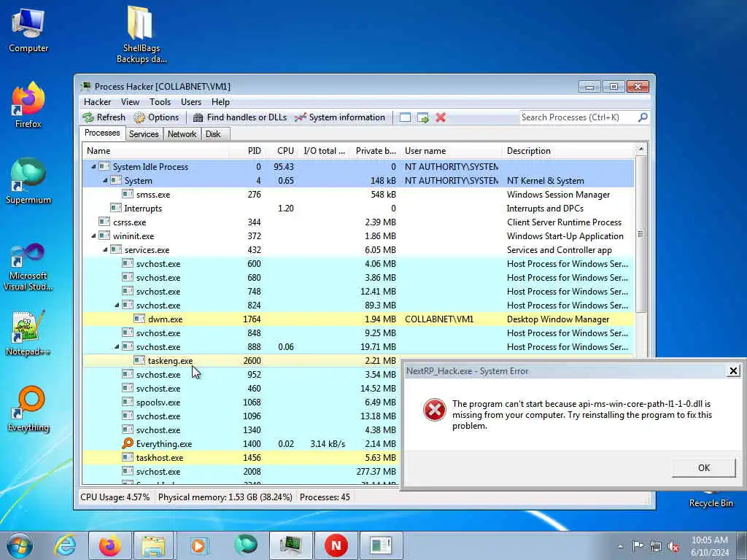747x560 pixels.
Task: Collapse the System Idle Process tree node
Action: click(93, 167)
